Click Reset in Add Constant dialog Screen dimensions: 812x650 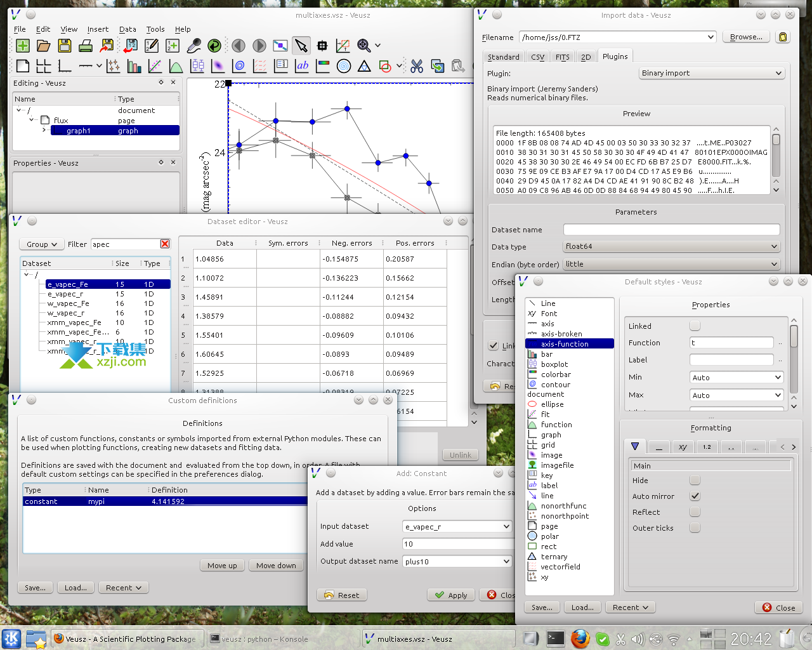(x=342, y=595)
